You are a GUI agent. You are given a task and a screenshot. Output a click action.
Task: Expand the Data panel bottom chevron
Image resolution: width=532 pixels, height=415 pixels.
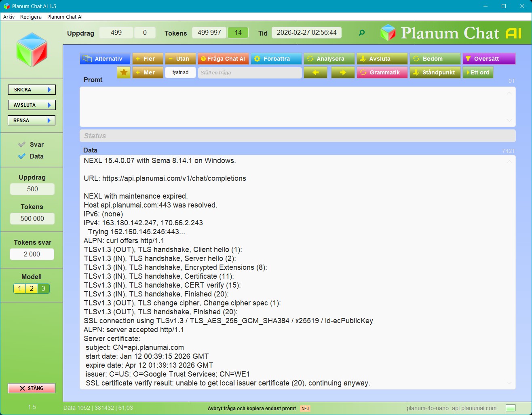[509, 383]
